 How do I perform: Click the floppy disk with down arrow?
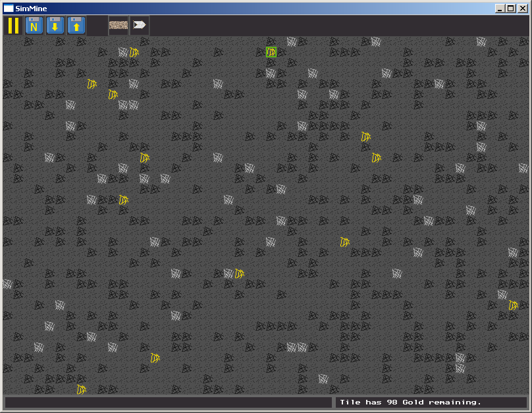[55, 26]
